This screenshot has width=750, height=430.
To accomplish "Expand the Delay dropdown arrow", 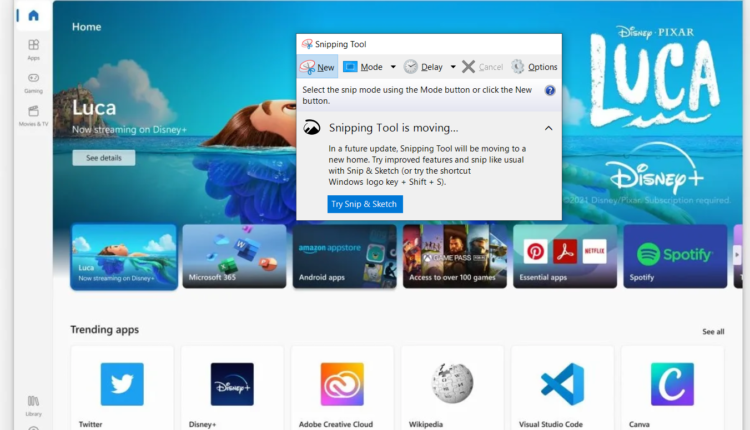I will click(453, 67).
